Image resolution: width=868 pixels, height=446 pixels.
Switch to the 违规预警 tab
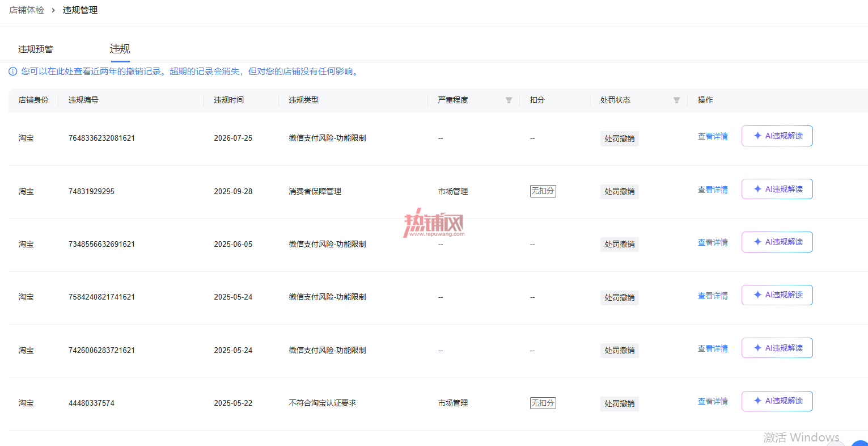pyautogui.click(x=36, y=49)
